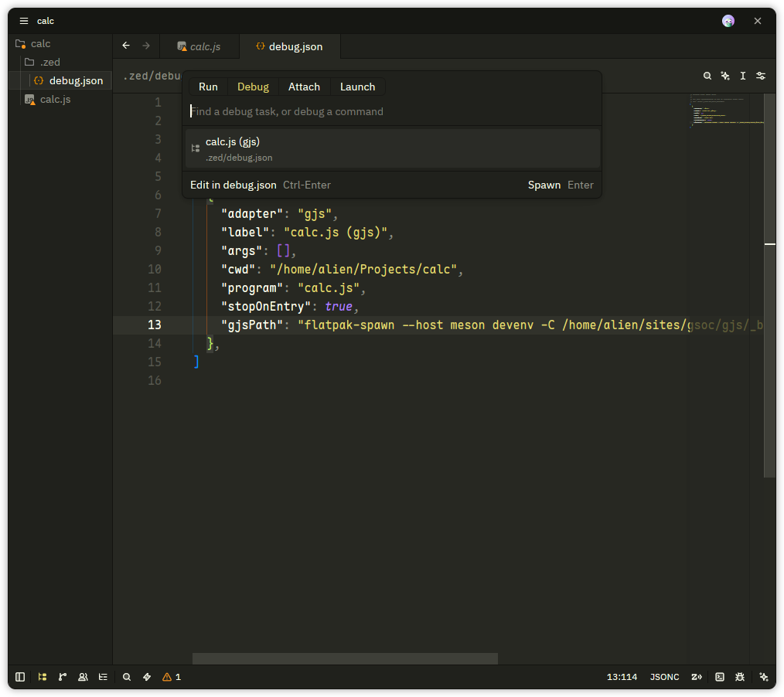Screen dimensions: 784x697
Task: Open buffer search from the editor toolbar
Action: pos(707,76)
